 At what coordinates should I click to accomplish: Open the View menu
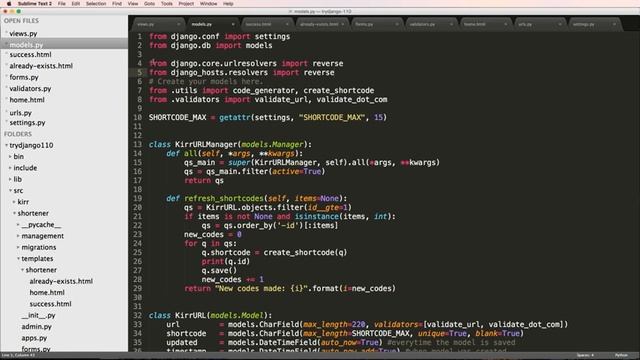pos(133,3)
